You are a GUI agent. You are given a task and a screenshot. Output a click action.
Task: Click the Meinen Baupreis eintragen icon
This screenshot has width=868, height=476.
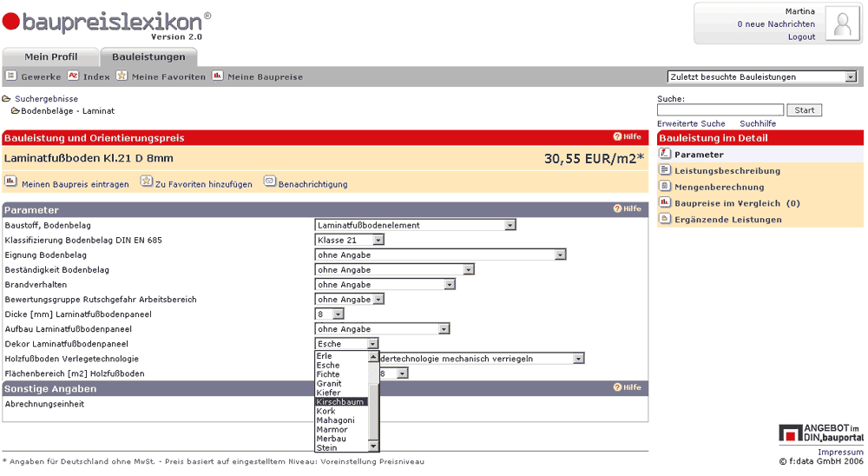tap(10, 182)
